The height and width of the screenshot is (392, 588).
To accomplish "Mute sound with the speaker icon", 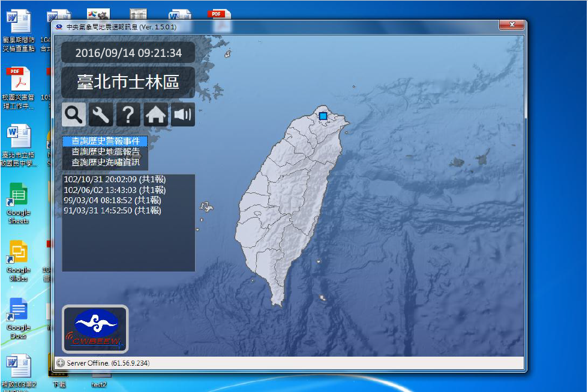I will tap(183, 114).
